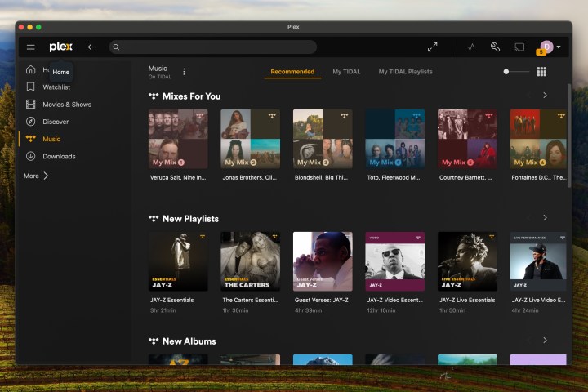Image resolution: width=588 pixels, height=392 pixels.
Task: Switch to the Recommended tab
Action: point(292,72)
